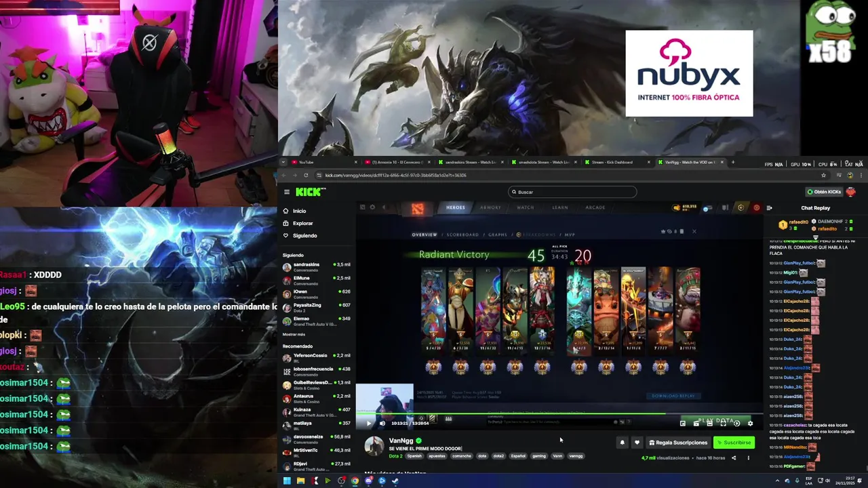The image size is (868, 488).
Task: Open Inicio in the Kick sidebar
Action: 299,211
